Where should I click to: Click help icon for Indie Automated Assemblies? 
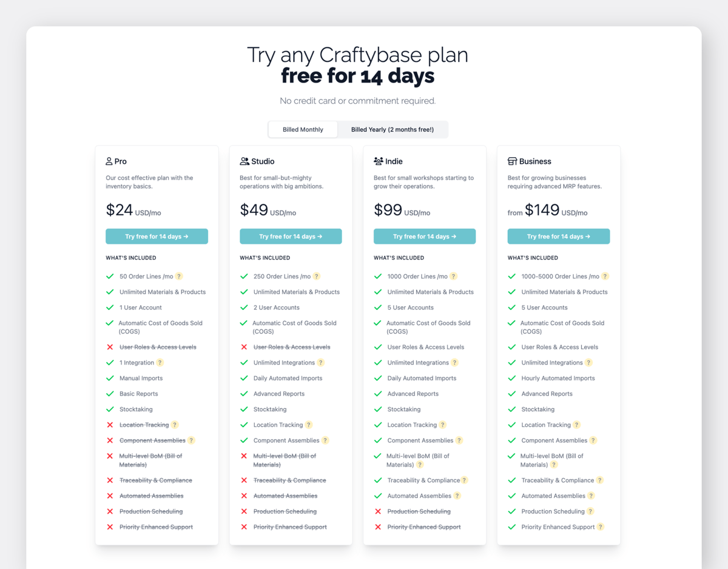[457, 496]
